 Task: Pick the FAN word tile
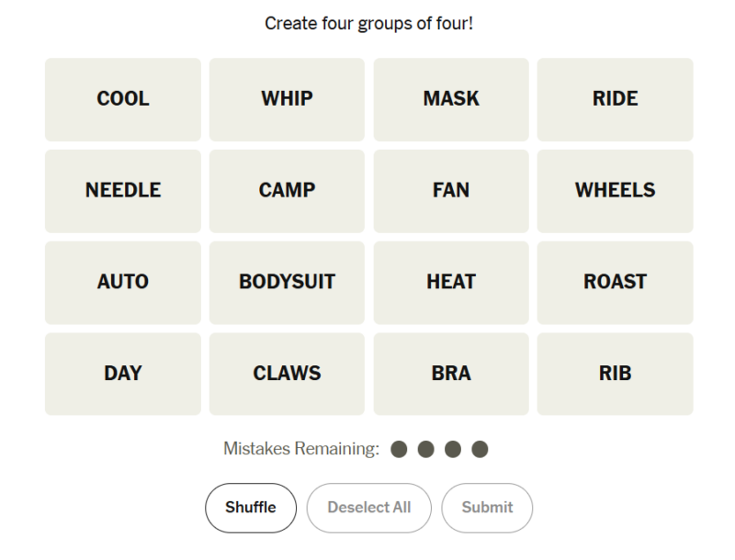point(451,191)
